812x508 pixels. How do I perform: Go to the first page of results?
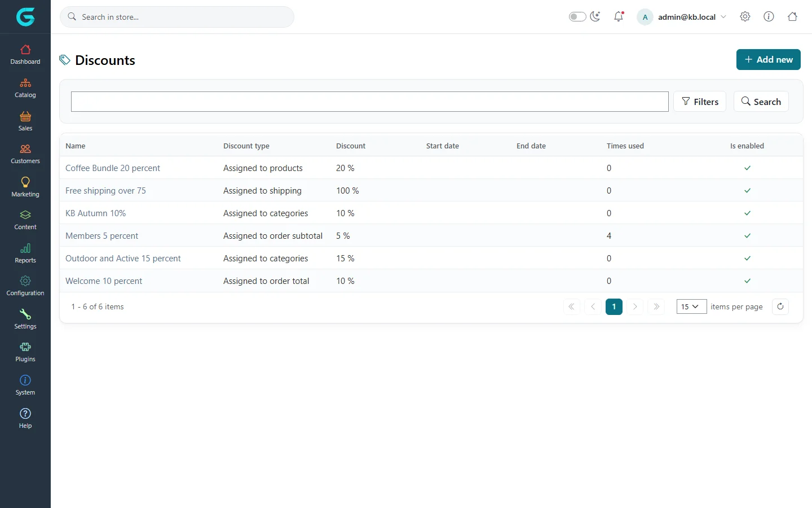point(571,306)
